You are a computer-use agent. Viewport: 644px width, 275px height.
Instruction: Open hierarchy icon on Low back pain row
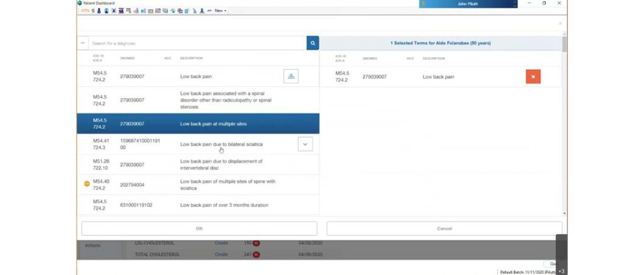[x=291, y=76]
